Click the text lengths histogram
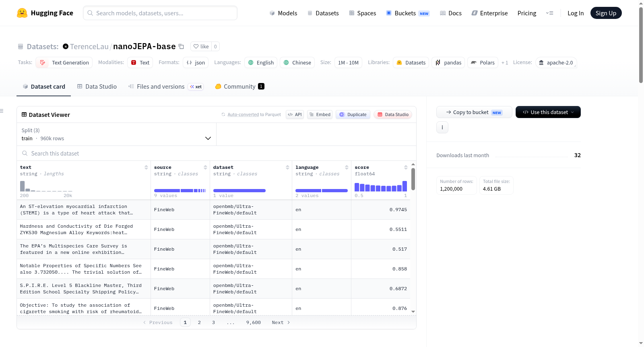644x347 pixels. pos(46,186)
